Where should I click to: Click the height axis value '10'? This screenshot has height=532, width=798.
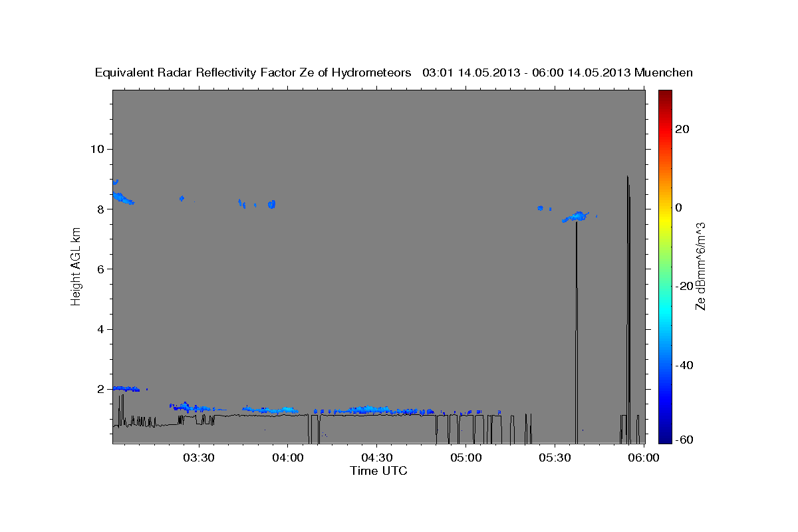(x=98, y=149)
